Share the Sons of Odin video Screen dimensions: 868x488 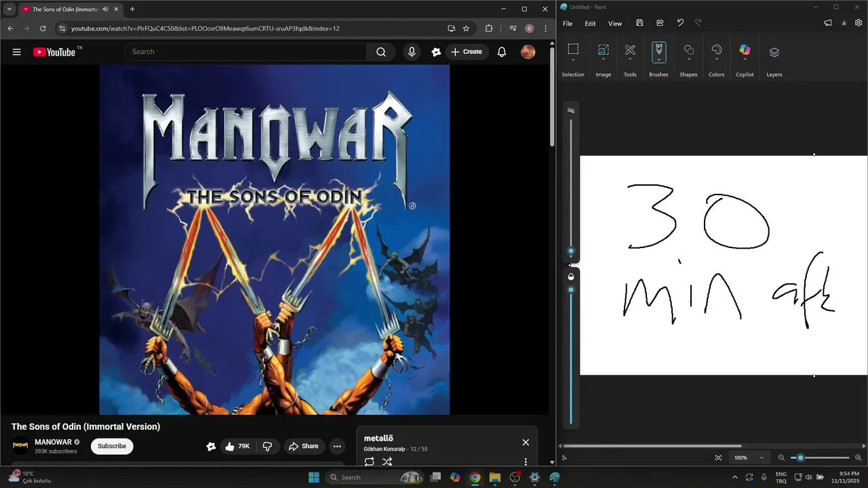tap(303, 446)
